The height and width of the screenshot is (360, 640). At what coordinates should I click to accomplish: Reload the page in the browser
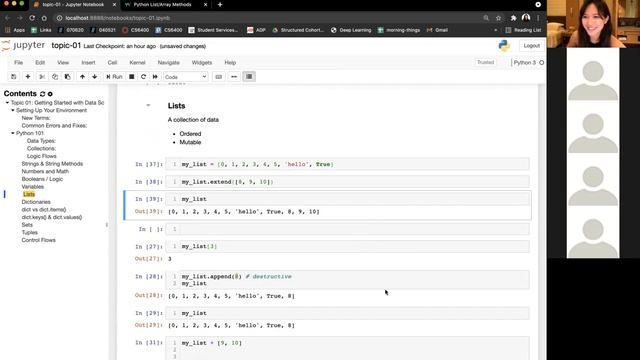[x=32, y=18]
